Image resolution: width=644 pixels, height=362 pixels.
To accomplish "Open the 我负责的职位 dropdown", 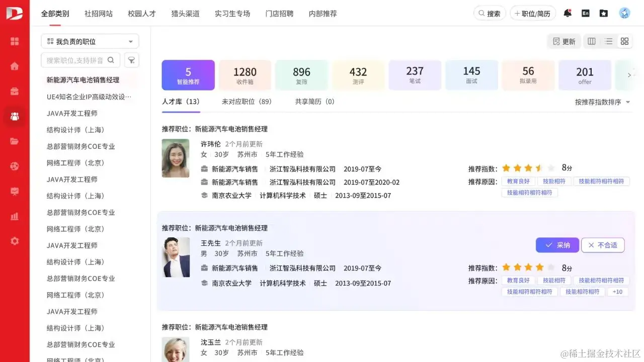I will [x=90, y=41].
